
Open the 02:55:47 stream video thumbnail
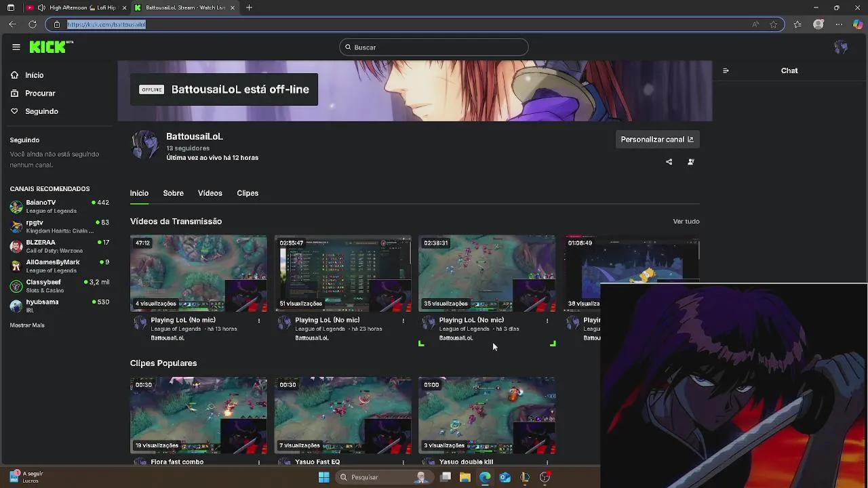[342, 274]
